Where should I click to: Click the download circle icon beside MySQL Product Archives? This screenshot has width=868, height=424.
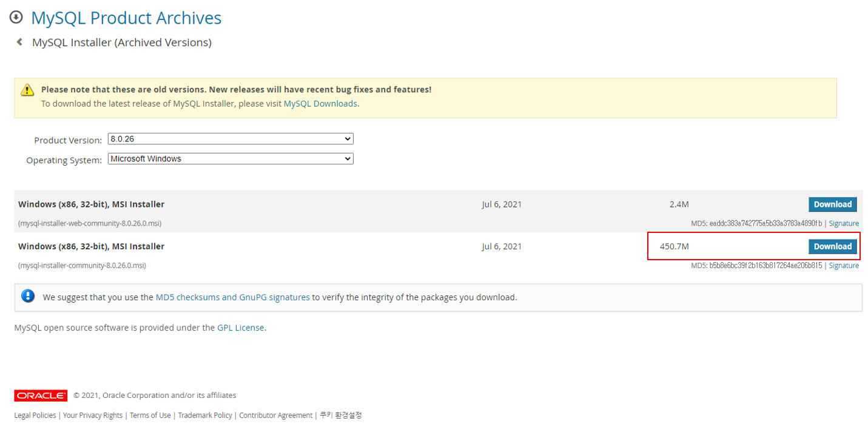tap(16, 17)
